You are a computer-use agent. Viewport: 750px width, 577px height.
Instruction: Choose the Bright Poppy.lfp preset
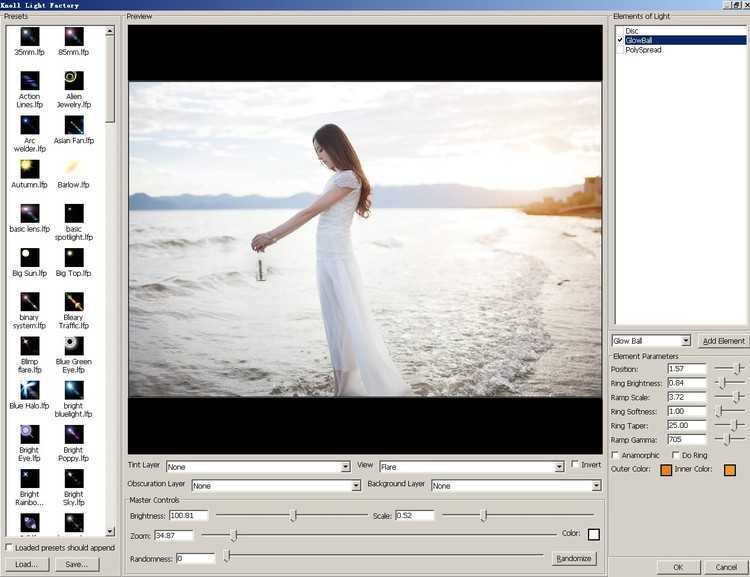tap(74, 434)
